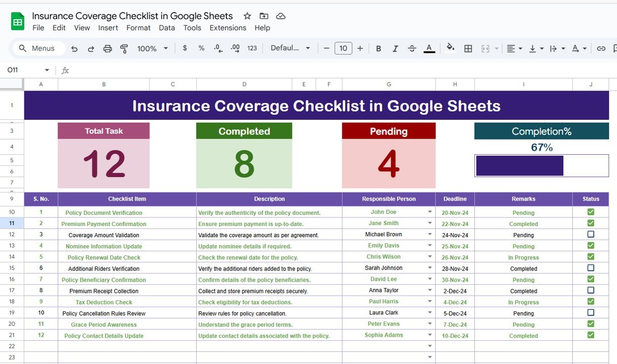Click the Responsible Person header cell

point(389,199)
